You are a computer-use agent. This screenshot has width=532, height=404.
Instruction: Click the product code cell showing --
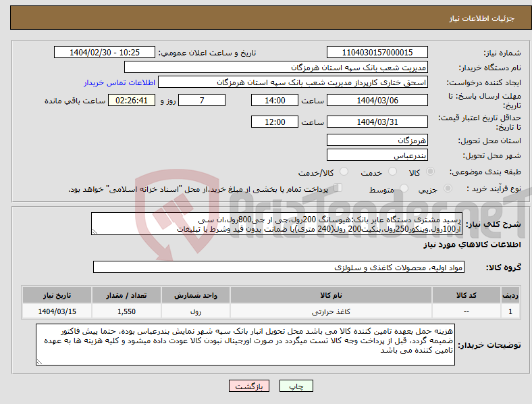(467, 311)
